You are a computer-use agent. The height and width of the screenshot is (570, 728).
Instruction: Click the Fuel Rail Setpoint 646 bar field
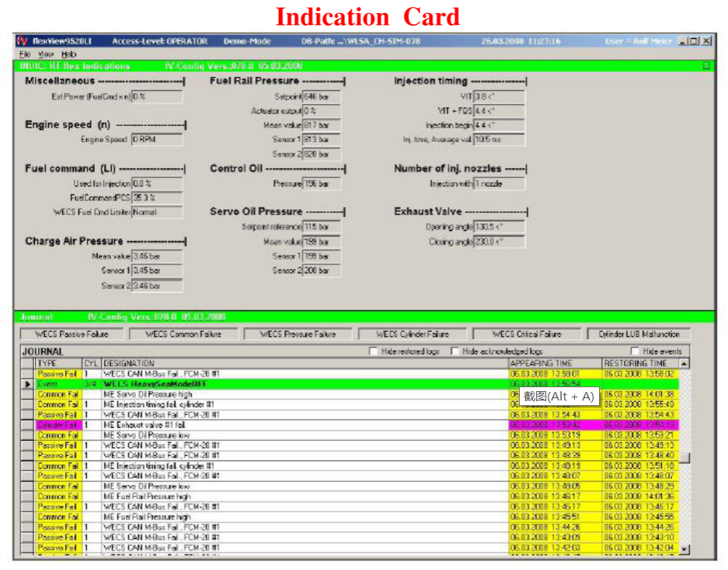[322, 96]
